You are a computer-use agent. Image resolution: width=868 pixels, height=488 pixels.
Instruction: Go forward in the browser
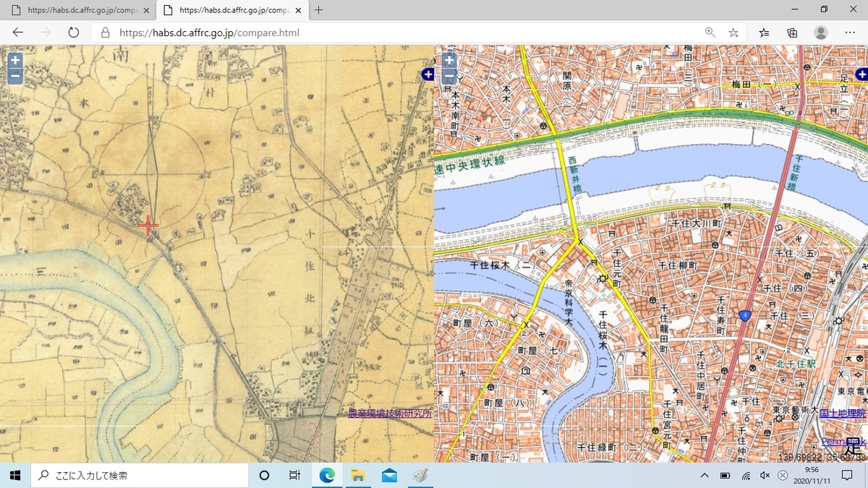tap(46, 33)
